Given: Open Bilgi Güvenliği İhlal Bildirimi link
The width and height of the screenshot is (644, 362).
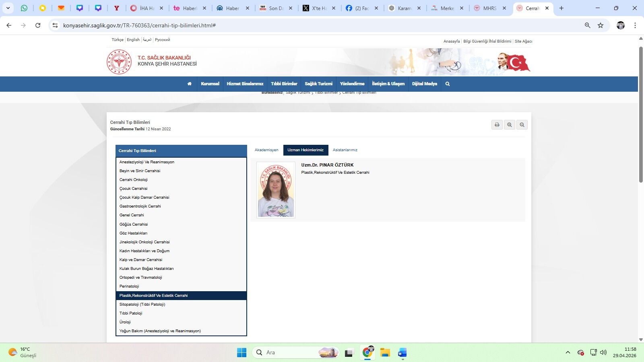Looking at the screenshot, I should tap(487, 41).
